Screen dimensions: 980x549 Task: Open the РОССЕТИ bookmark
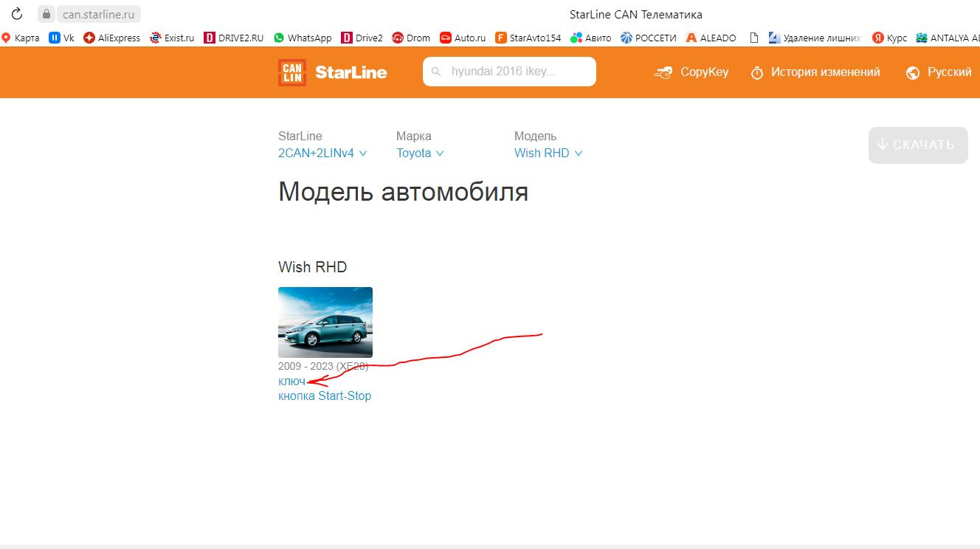pos(649,38)
